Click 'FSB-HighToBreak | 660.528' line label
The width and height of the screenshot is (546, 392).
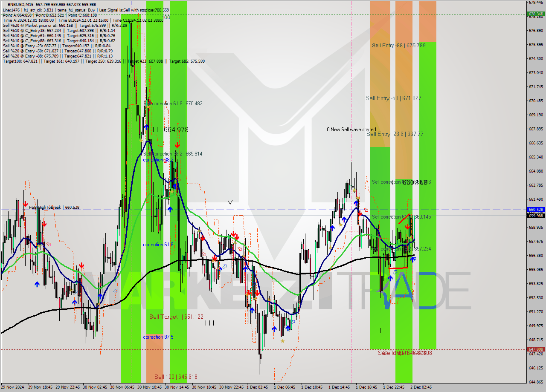click(54, 208)
